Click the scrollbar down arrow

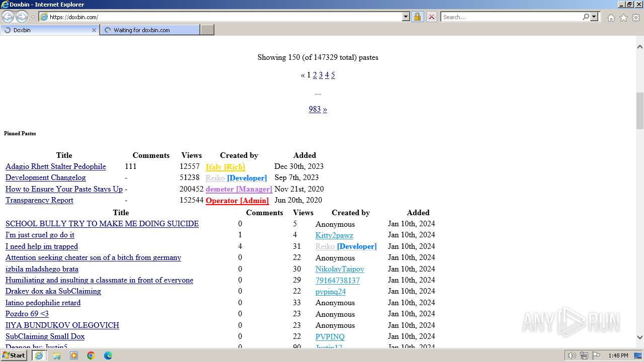pyautogui.click(x=639, y=338)
